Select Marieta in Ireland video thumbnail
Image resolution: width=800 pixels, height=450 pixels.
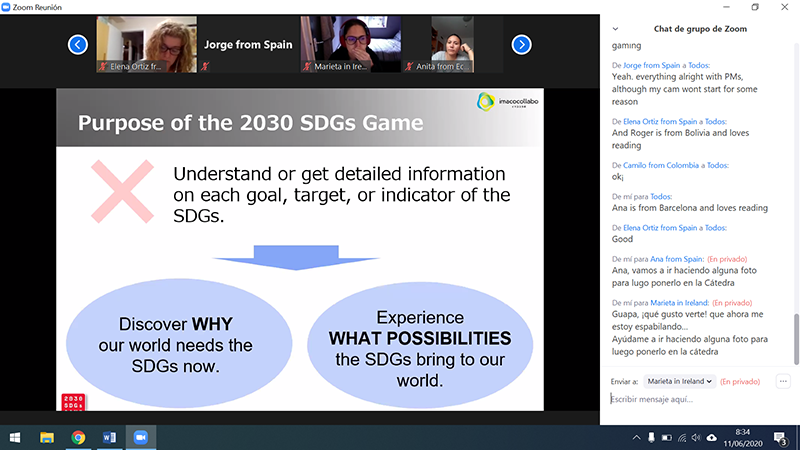tap(351, 44)
